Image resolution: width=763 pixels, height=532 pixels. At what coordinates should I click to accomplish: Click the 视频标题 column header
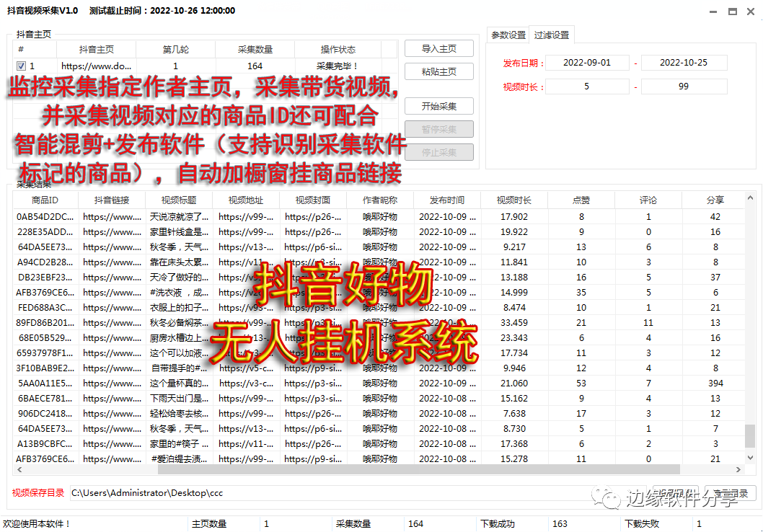tap(179, 200)
